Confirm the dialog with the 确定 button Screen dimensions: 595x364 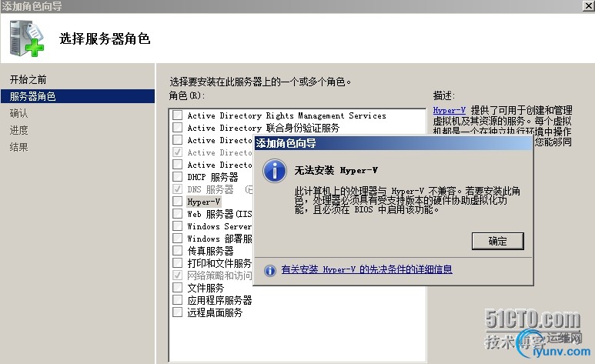[497, 241]
